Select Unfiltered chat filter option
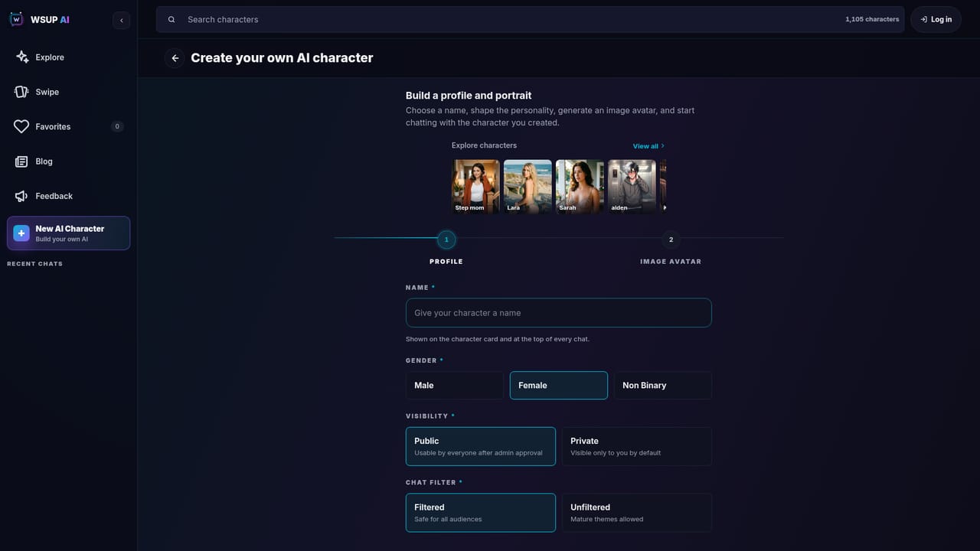Screen dimensions: 980x551 pyautogui.click(x=637, y=513)
